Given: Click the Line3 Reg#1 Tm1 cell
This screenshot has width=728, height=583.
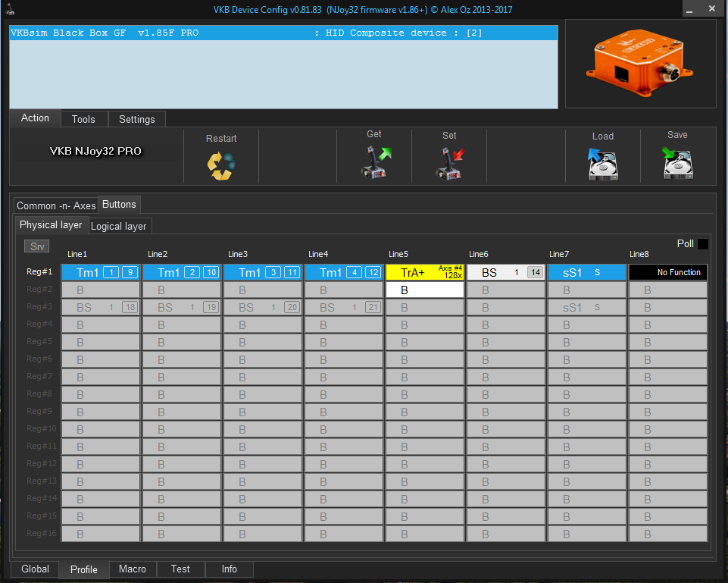Looking at the screenshot, I should [x=263, y=272].
